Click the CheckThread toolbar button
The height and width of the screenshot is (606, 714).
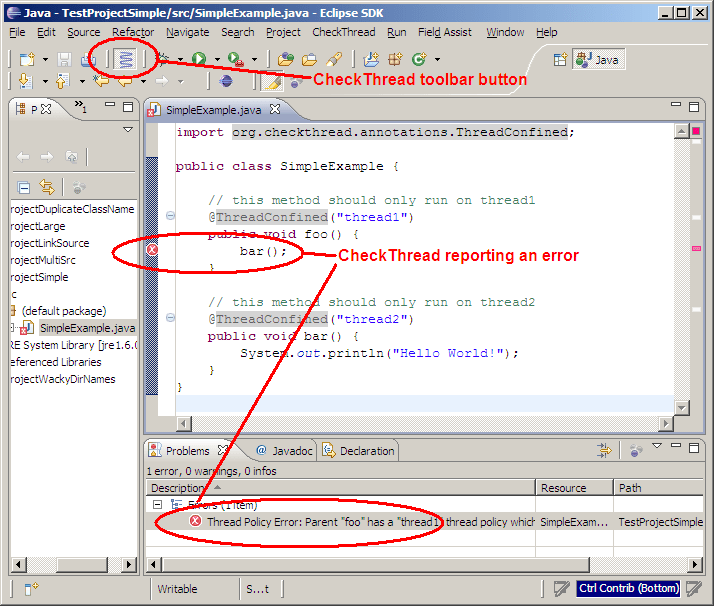[x=126, y=60]
